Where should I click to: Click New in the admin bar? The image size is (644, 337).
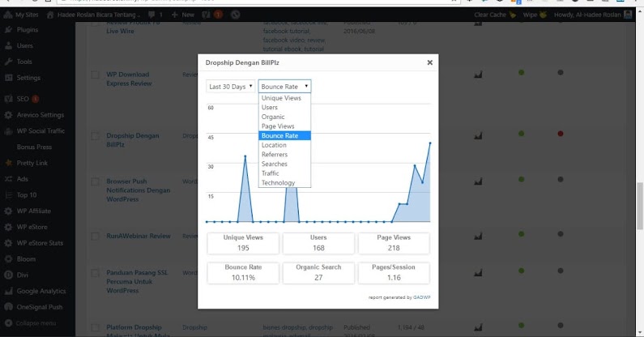183,15
